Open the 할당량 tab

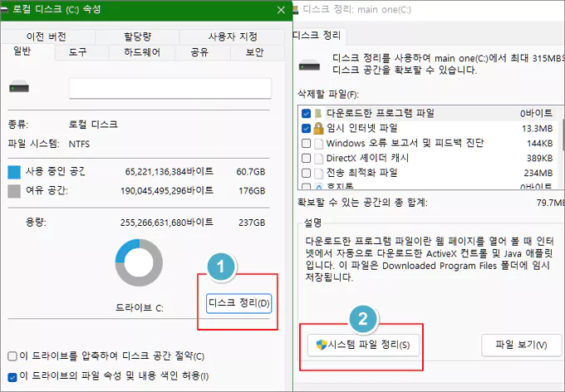[137, 37]
